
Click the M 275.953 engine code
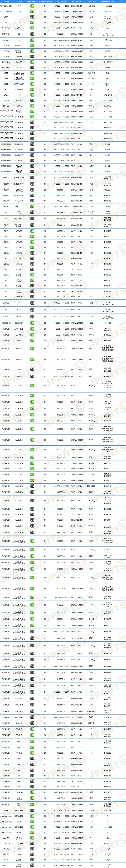[108, 111]
